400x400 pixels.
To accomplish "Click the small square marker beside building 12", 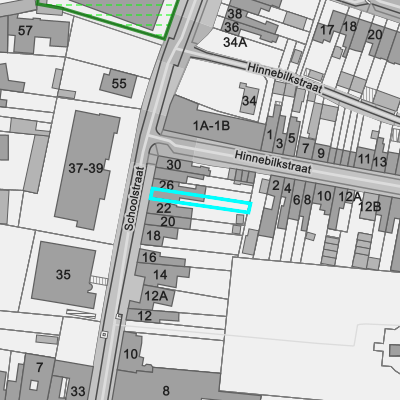I will click(119, 316).
